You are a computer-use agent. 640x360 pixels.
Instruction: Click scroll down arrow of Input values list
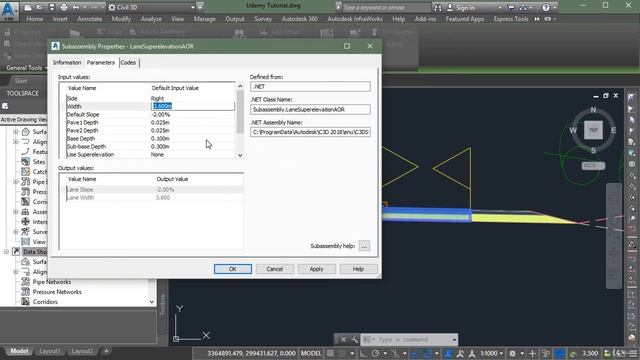click(240, 155)
